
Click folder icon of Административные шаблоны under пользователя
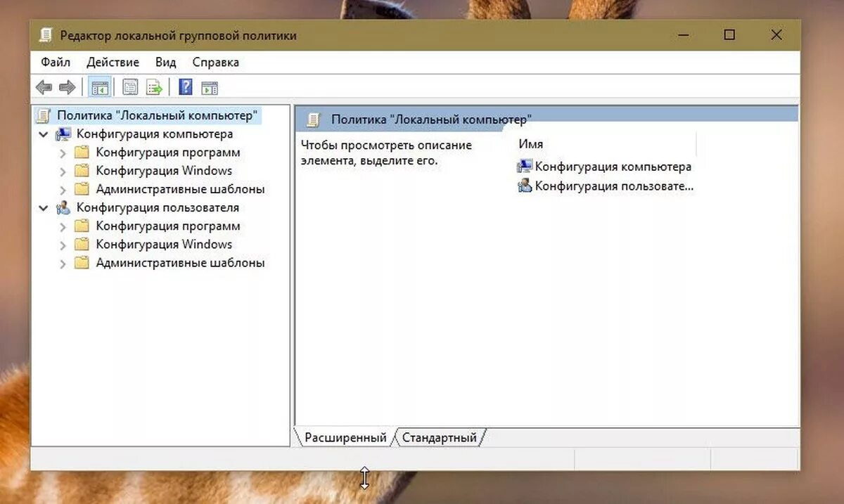pyautogui.click(x=82, y=262)
